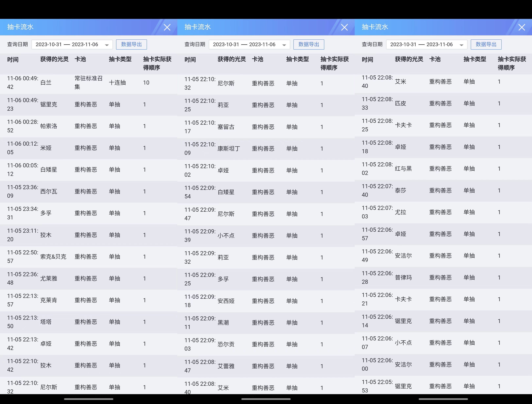Click 数据导出 in the right panel
The image size is (532, 404).
[x=486, y=45]
